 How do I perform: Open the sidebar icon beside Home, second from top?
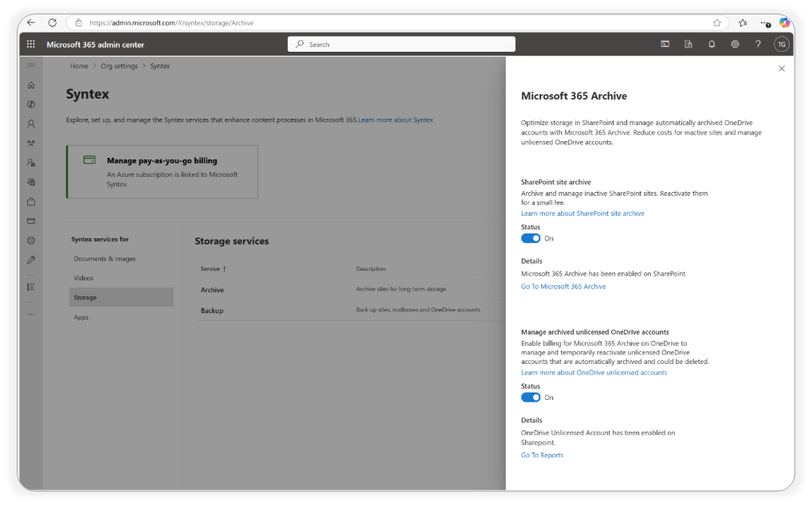pos(31,104)
